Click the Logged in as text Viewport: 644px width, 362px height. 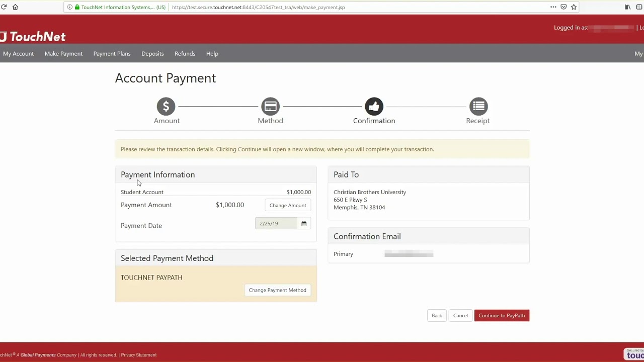571,28
